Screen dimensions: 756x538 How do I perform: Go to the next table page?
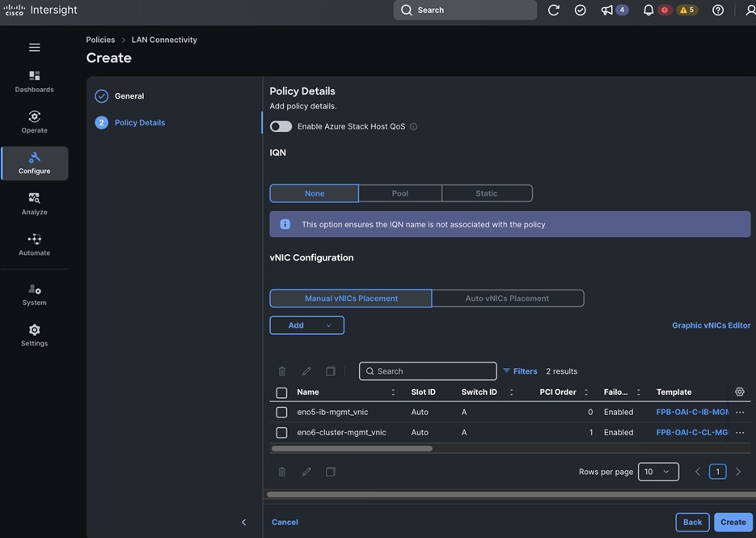(x=738, y=472)
